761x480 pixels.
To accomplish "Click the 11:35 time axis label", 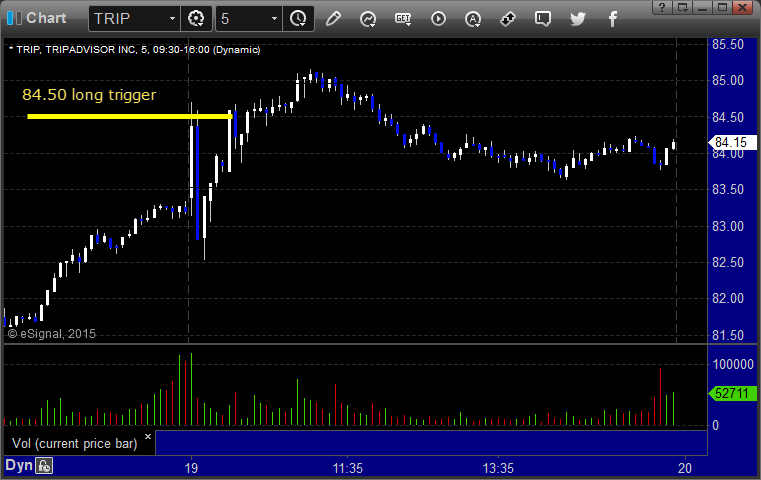I will point(347,468).
